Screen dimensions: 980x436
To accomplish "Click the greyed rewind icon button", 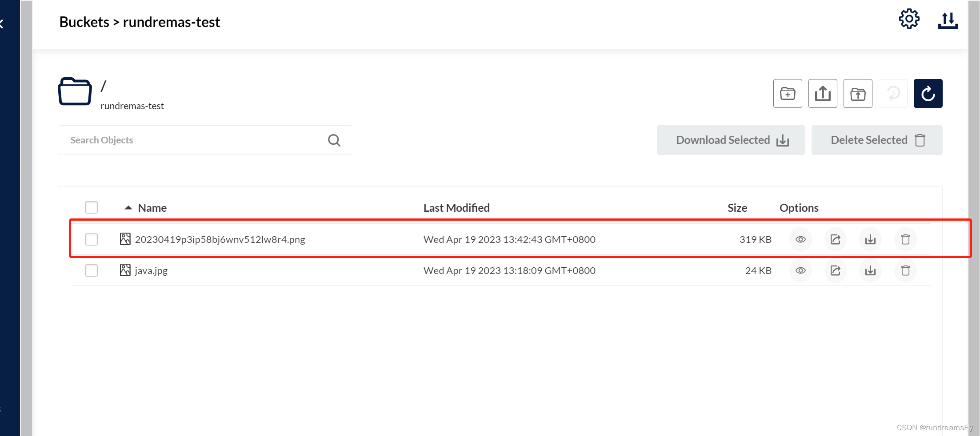I will click(893, 94).
